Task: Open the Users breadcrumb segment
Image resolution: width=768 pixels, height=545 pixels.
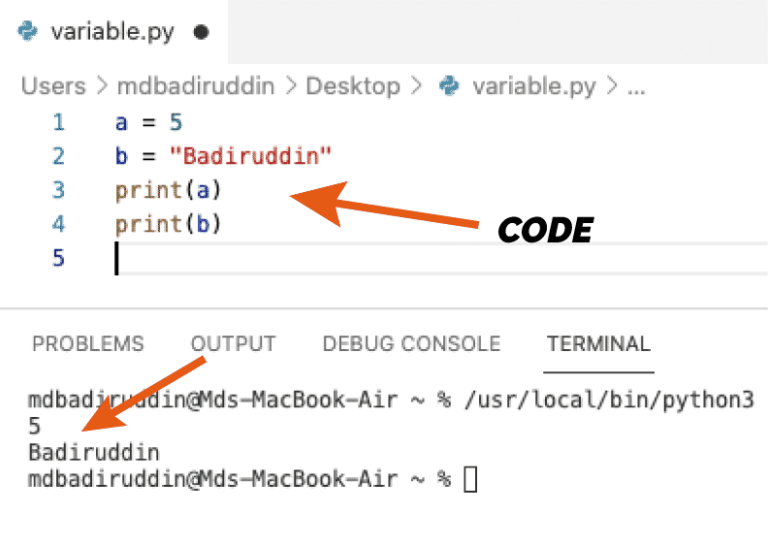Action: [x=53, y=86]
